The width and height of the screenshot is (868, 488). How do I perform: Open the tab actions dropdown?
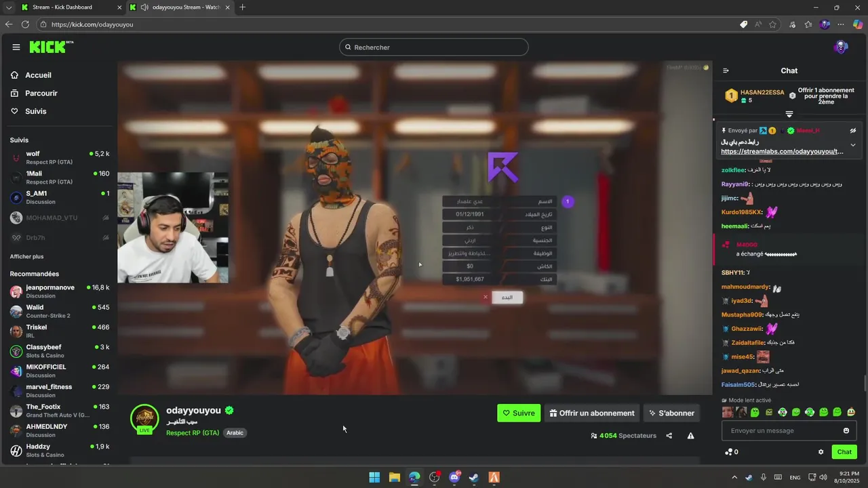[9, 7]
